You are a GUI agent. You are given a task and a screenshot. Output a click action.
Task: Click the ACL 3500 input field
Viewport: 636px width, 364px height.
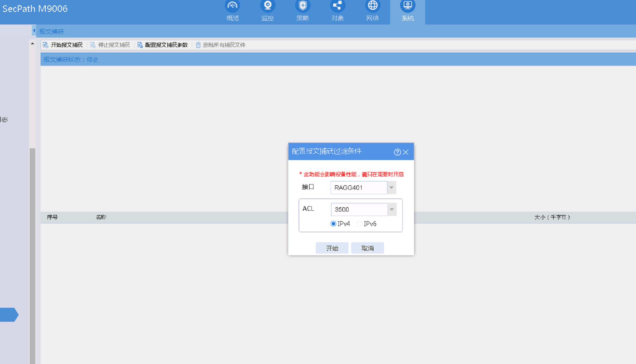tap(359, 209)
